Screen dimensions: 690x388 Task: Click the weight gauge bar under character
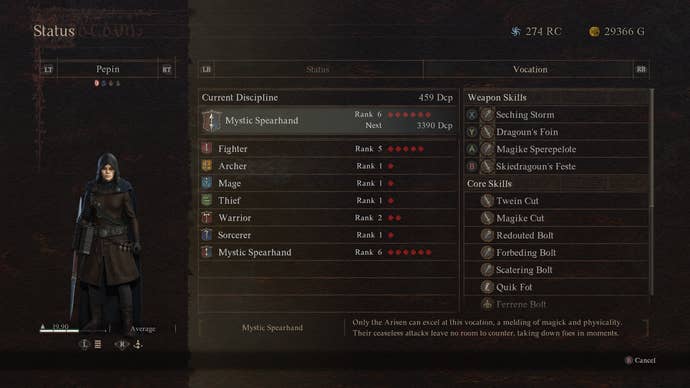[x=73, y=330]
